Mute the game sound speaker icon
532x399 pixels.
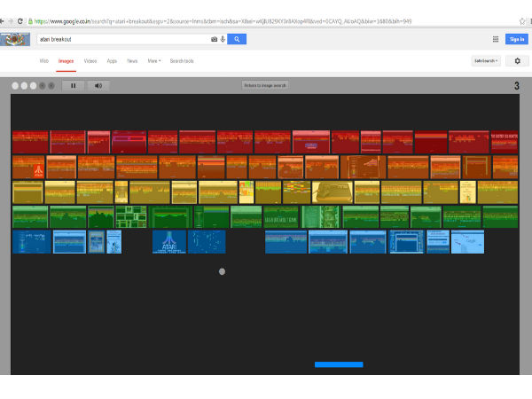pyautogui.click(x=98, y=86)
